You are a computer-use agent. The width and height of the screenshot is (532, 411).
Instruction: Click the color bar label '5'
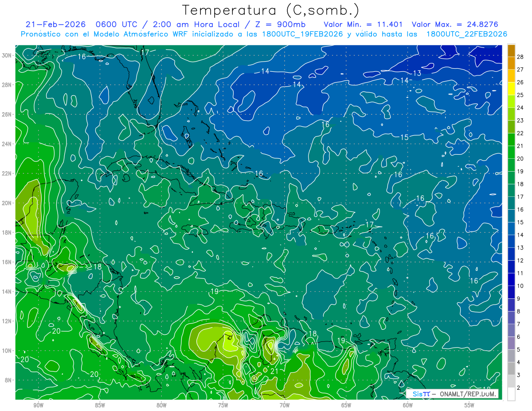[519, 349]
